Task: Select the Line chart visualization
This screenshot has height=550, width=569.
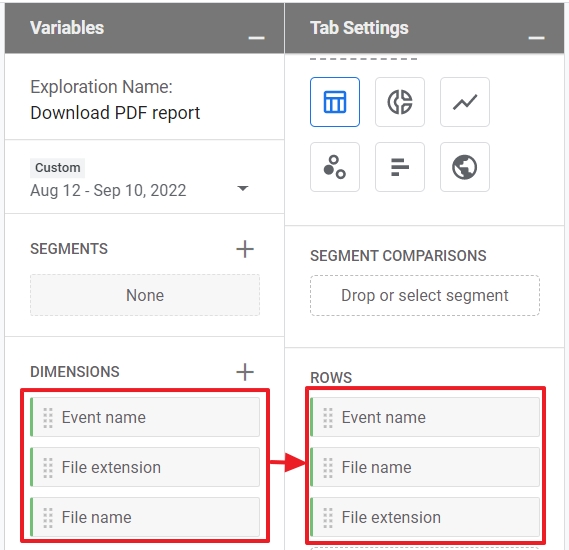Action: (464, 102)
